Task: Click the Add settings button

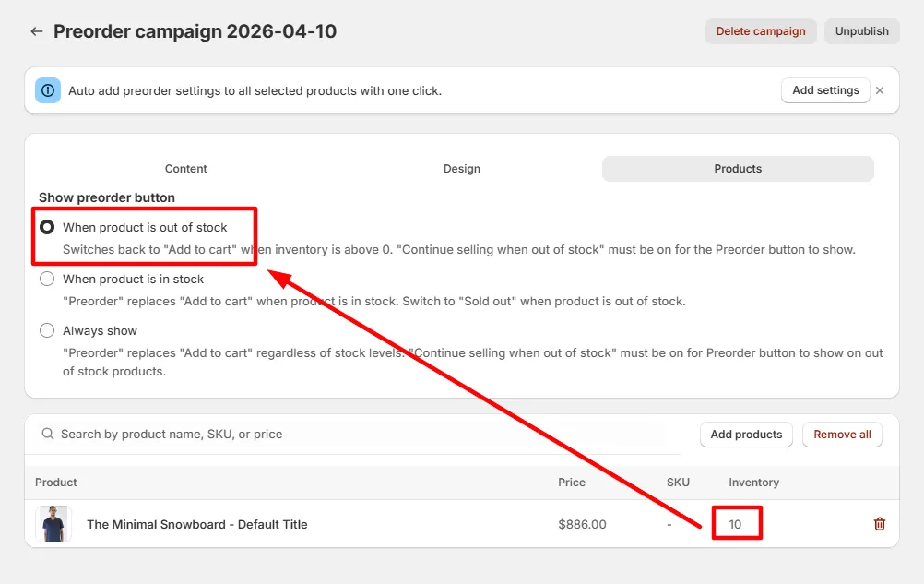Action: (x=825, y=90)
